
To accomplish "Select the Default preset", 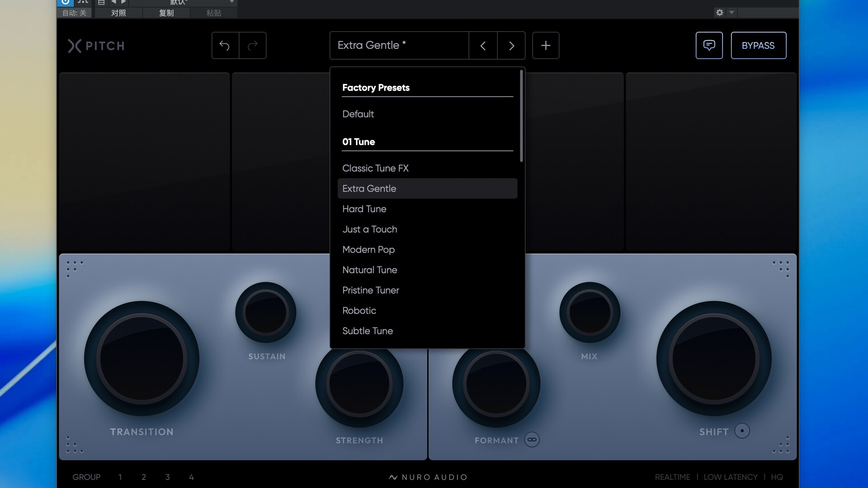I will tap(427, 114).
